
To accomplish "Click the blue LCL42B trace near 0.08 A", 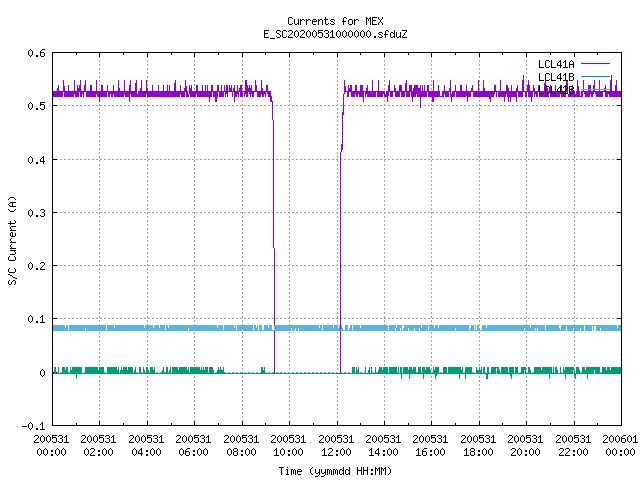I will pos(337,328).
